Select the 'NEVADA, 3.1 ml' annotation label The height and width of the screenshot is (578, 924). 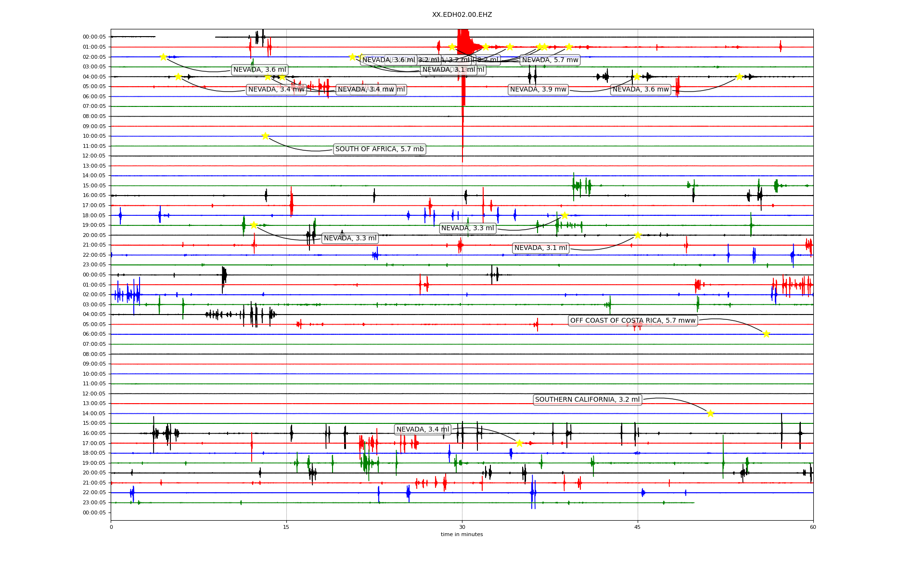point(540,248)
